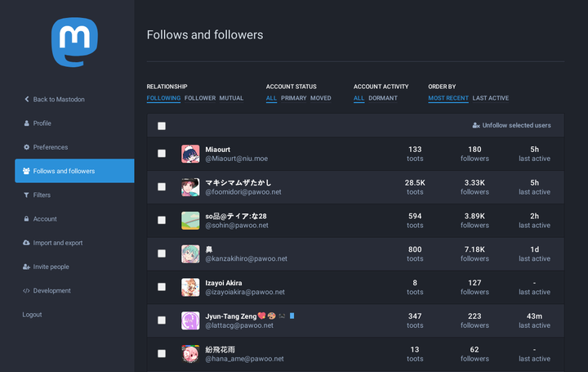Filter account activity to Dormant

383,98
